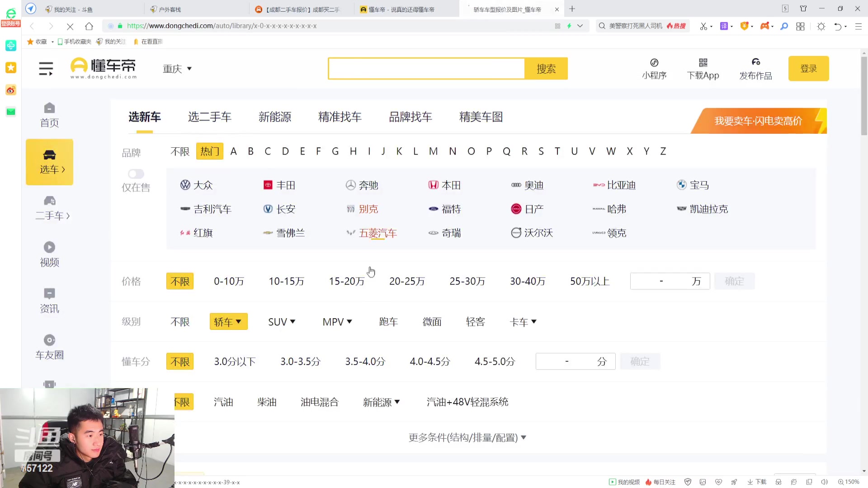Switch to the 精美车图 tab
Screen dimensions: 868x488
click(x=481, y=117)
